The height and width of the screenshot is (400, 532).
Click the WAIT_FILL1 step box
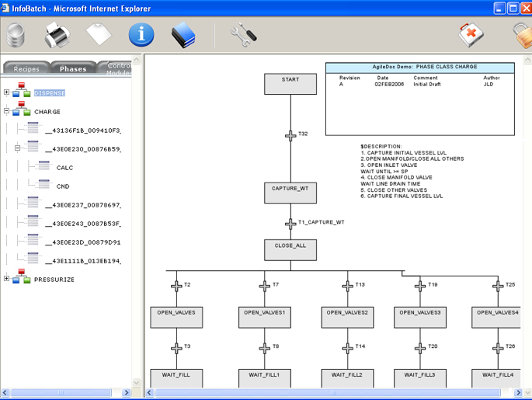pyautogui.click(x=265, y=378)
